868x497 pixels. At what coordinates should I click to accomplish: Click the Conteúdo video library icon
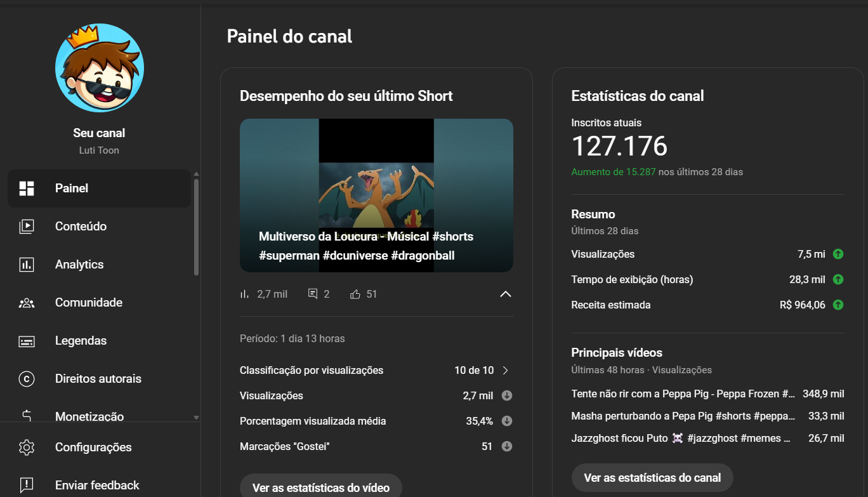pyautogui.click(x=27, y=226)
